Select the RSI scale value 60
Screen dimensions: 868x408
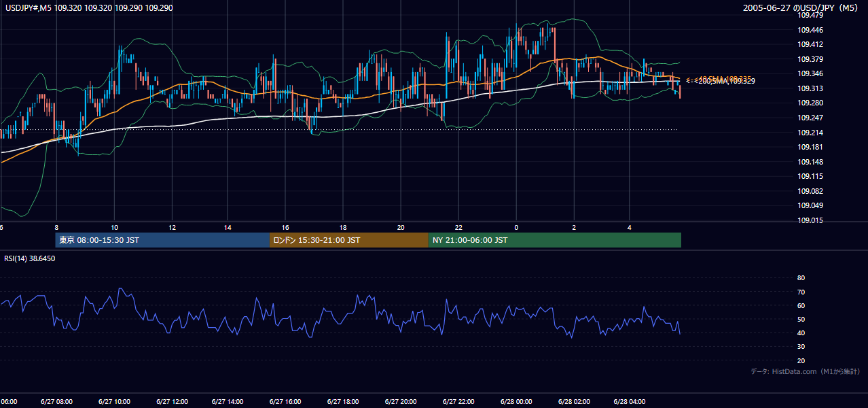[801, 305]
